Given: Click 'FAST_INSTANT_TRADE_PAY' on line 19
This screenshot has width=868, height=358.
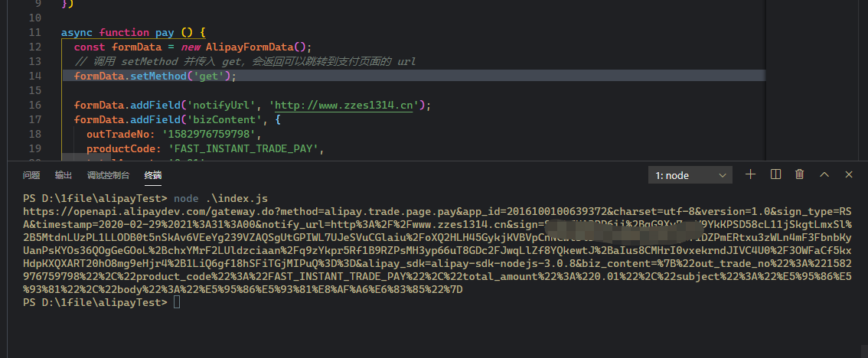Looking at the screenshot, I should click(x=245, y=148).
